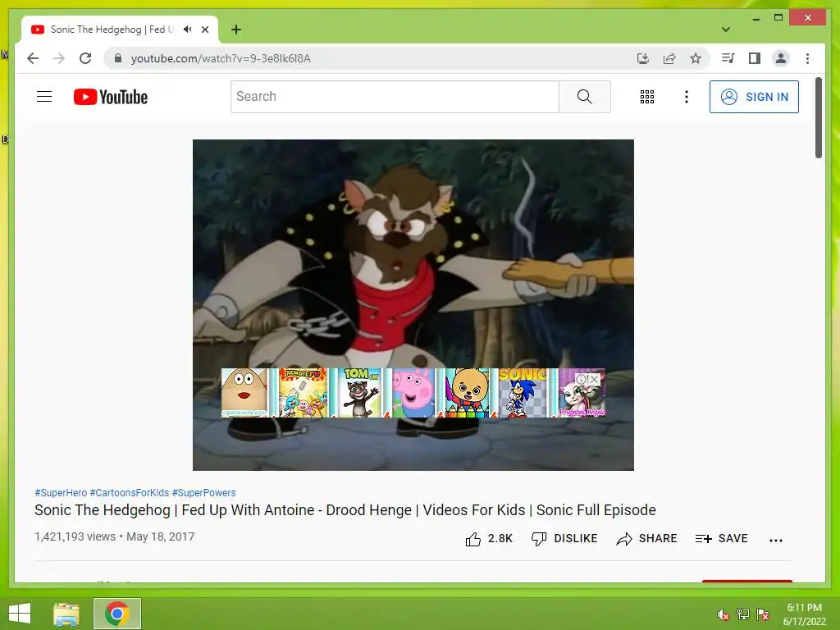Open the #SuperHero hashtag

pyautogui.click(x=61, y=492)
